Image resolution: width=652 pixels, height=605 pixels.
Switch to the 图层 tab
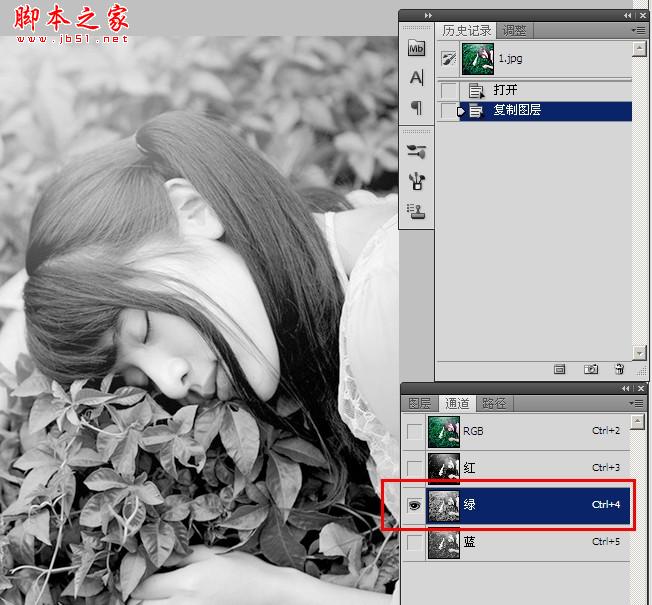pyautogui.click(x=420, y=403)
